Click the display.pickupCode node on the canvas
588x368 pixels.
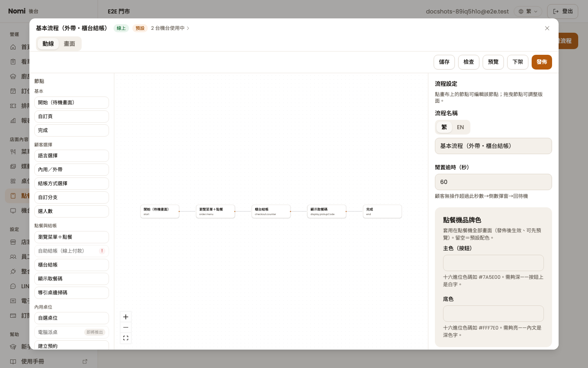(x=327, y=211)
